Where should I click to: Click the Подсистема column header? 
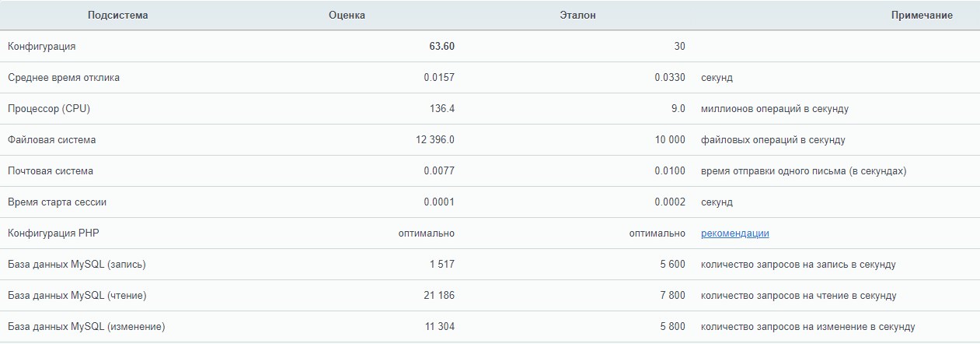click(118, 16)
